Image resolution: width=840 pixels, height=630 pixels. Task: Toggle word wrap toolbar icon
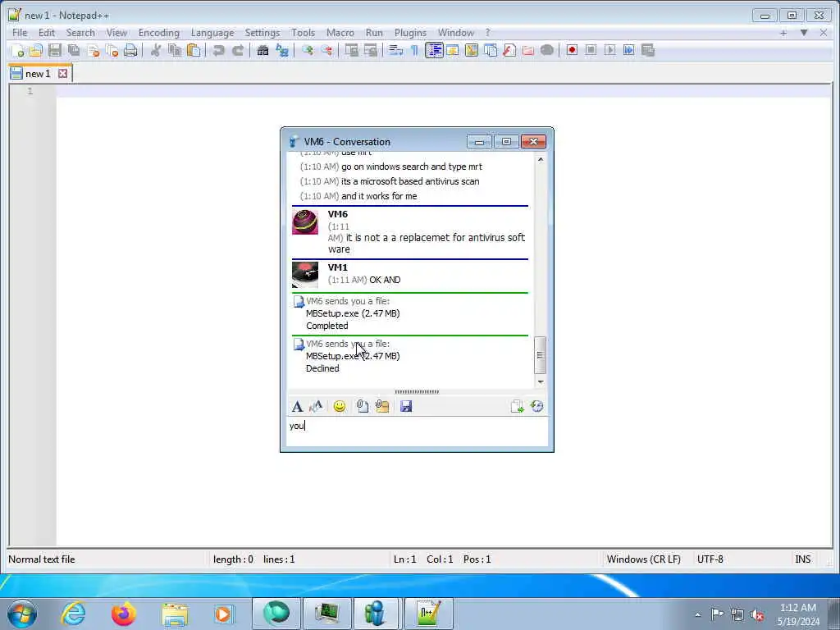(x=395, y=50)
